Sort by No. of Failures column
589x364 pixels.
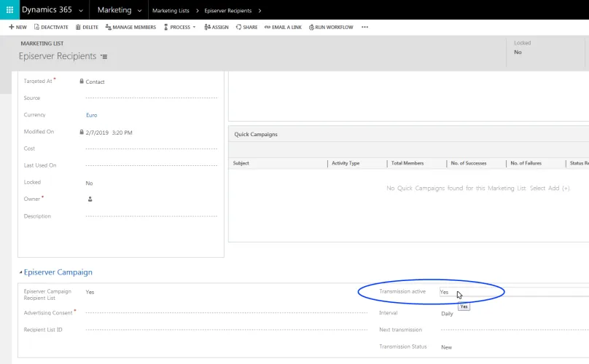point(526,163)
